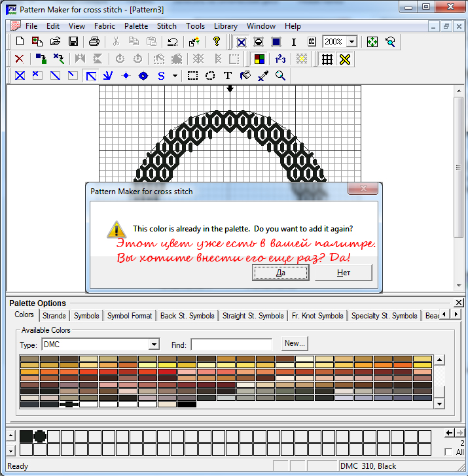Open the zoom level 200% dropdown
The image size is (468, 476).
351,42
